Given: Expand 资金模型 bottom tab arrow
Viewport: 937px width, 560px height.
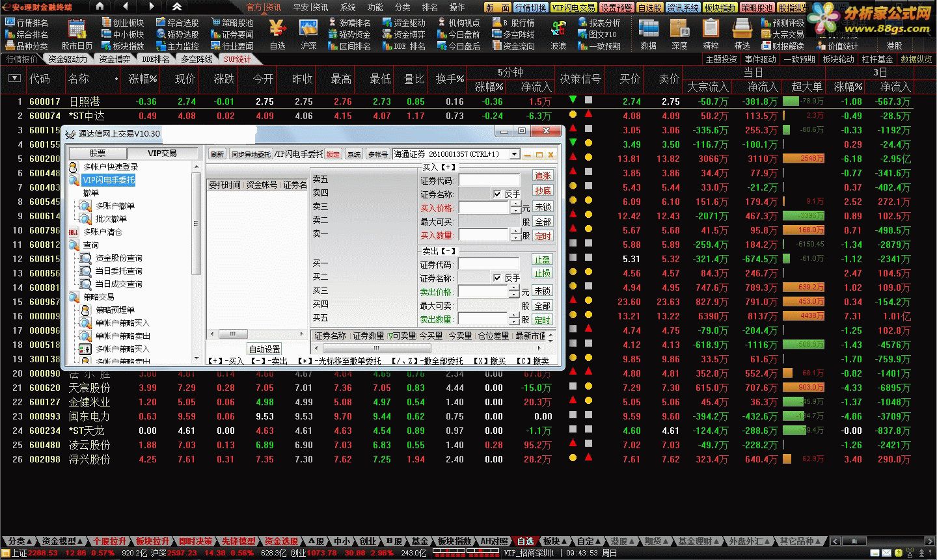Looking at the screenshot, I should tap(81, 541).
